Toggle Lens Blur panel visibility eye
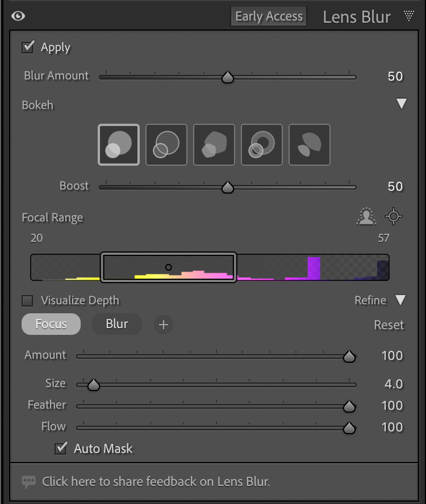This screenshot has height=504, width=426. click(x=18, y=16)
